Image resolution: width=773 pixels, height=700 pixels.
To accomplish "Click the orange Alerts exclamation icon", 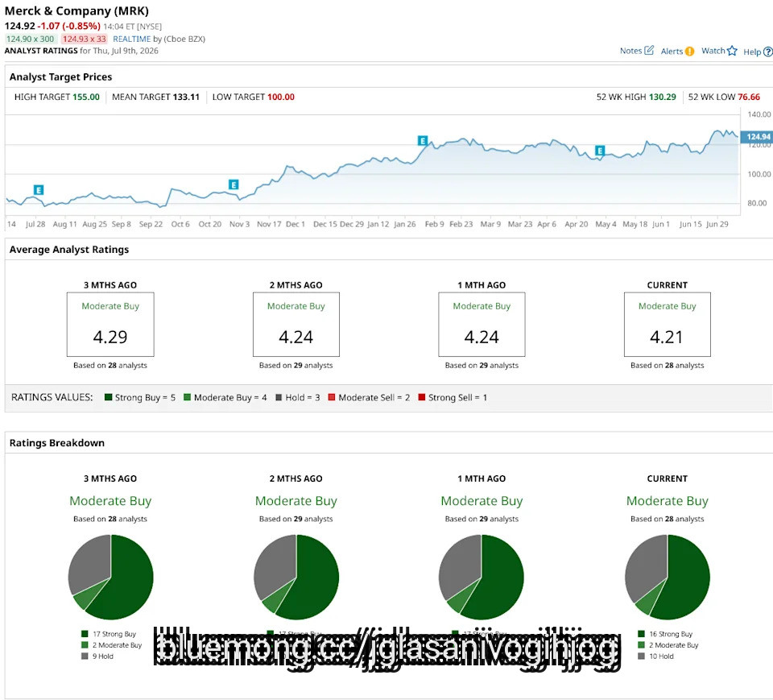I will click(x=689, y=52).
